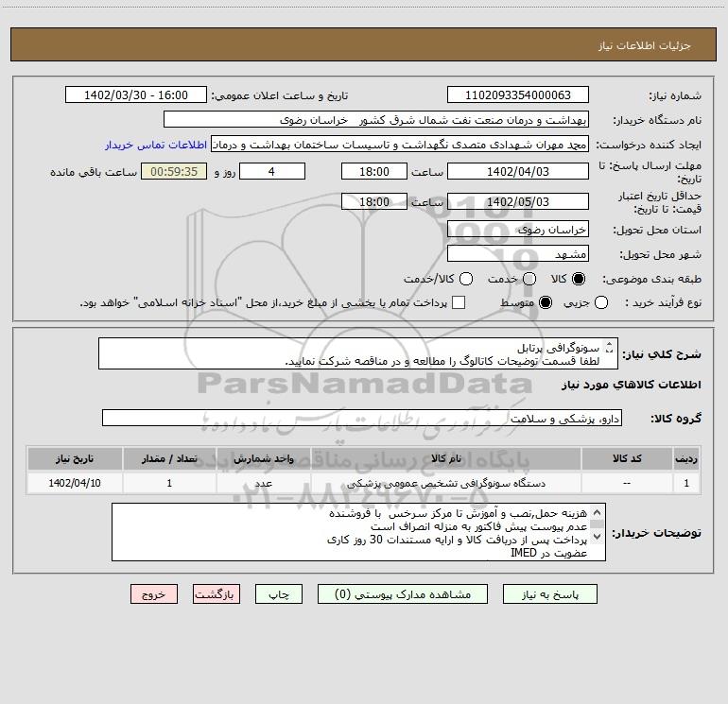Click the need description stepper arrows
728x704 pixels.
609,347
